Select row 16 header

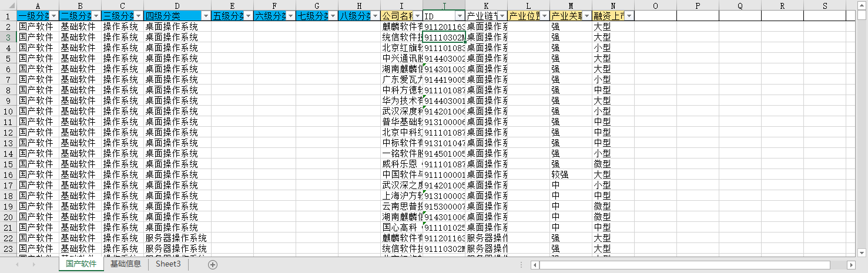[8, 174]
